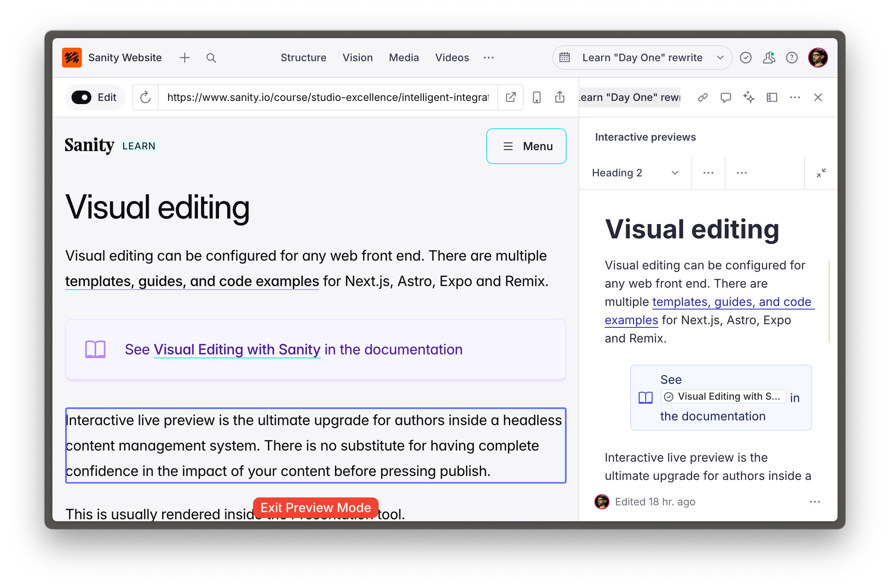Click the open book icon in documentation callout
This screenshot has height=588, width=890.
(x=95, y=350)
